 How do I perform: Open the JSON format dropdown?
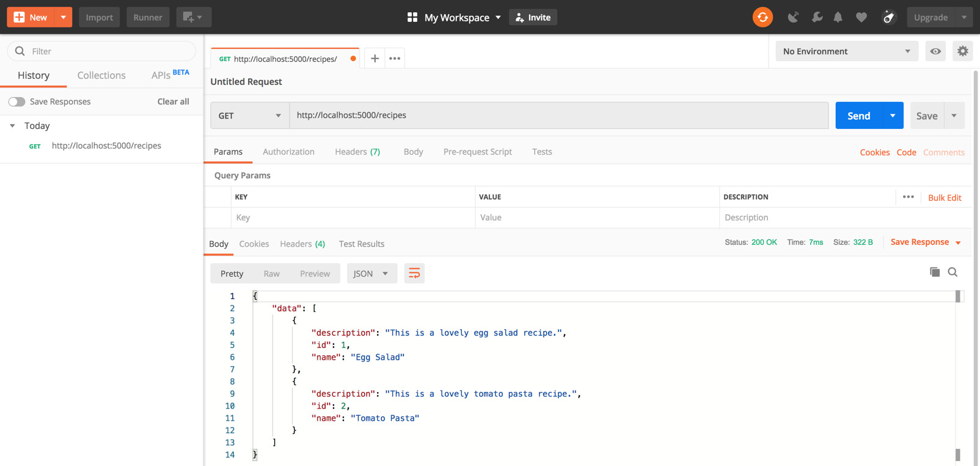371,274
